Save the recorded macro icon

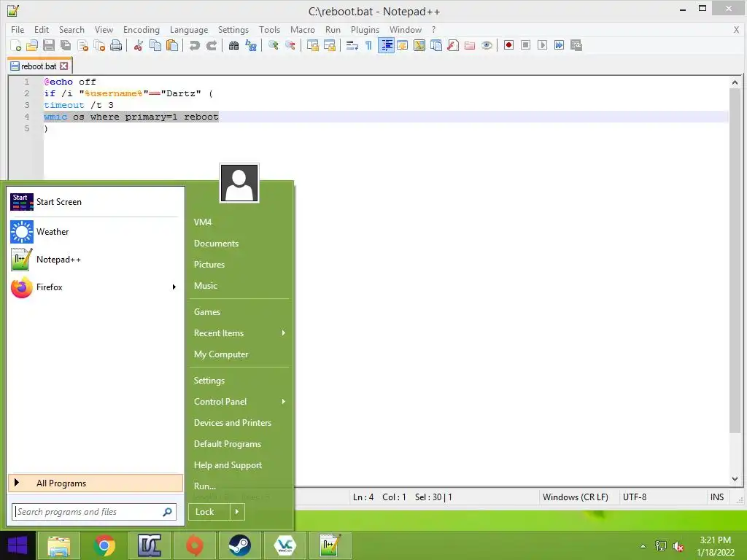576,45
